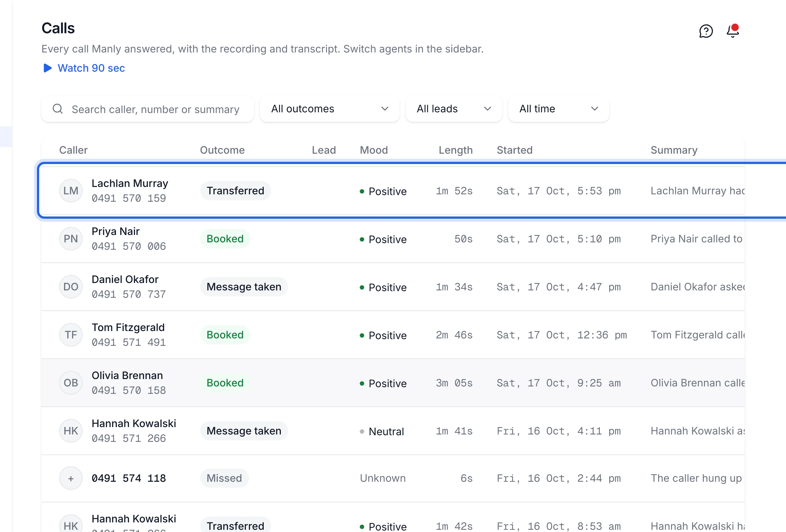Click the Sat, 17 Oct, 9:25 am timestamp

point(559,383)
